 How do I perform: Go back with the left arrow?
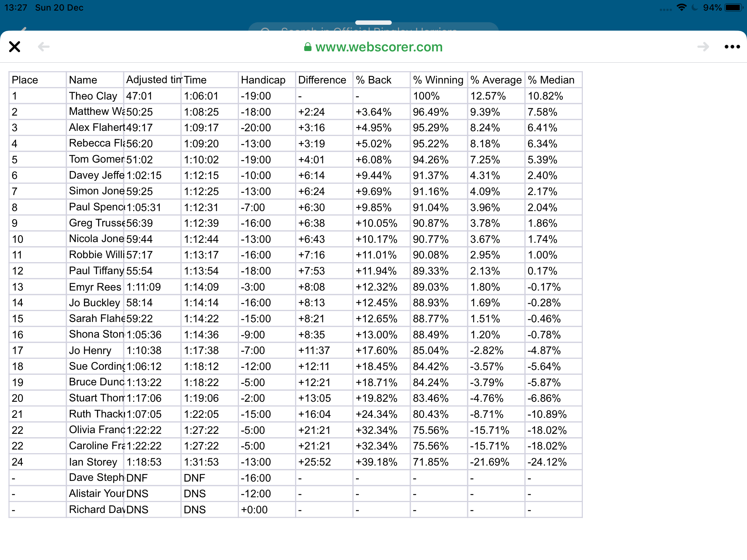click(44, 47)
